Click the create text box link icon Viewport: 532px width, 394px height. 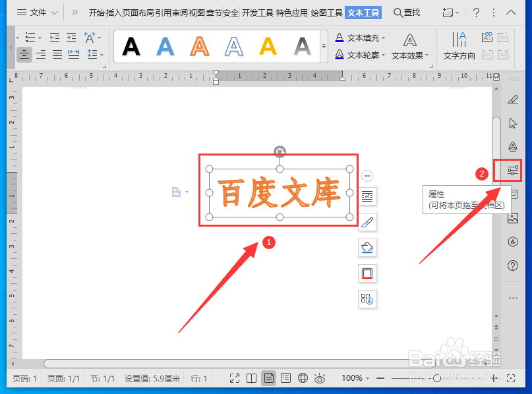[487, 38]
